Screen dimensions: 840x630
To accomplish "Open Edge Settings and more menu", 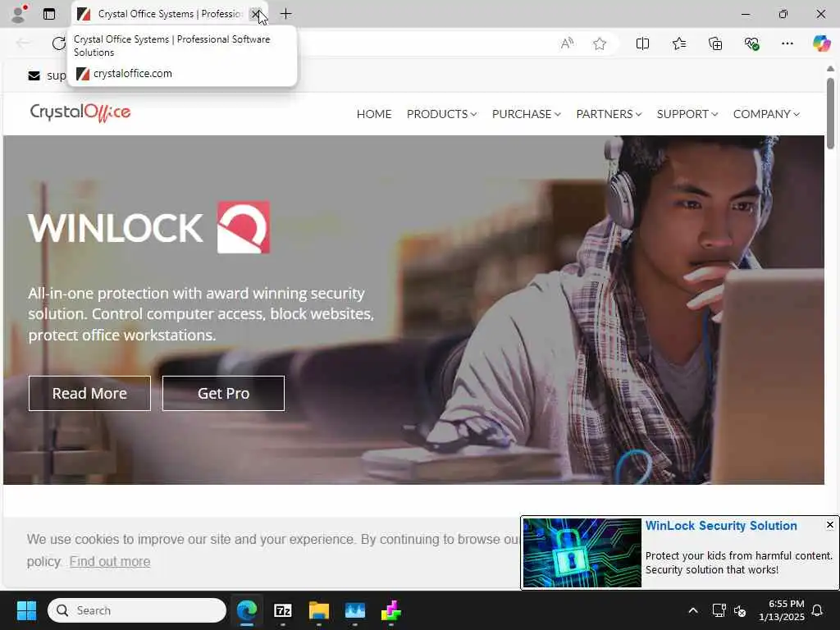I will (x=787, y=43).
